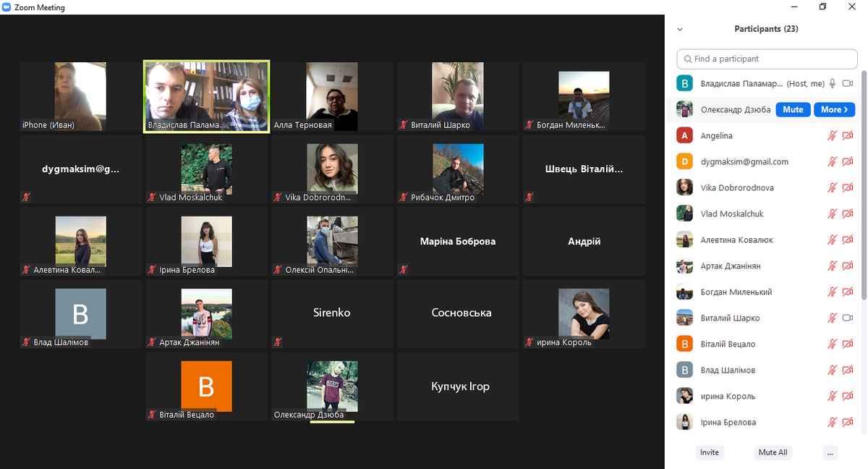Click the Find a participant search field
Screen dimensions: 868x469
tap(767, 59)
